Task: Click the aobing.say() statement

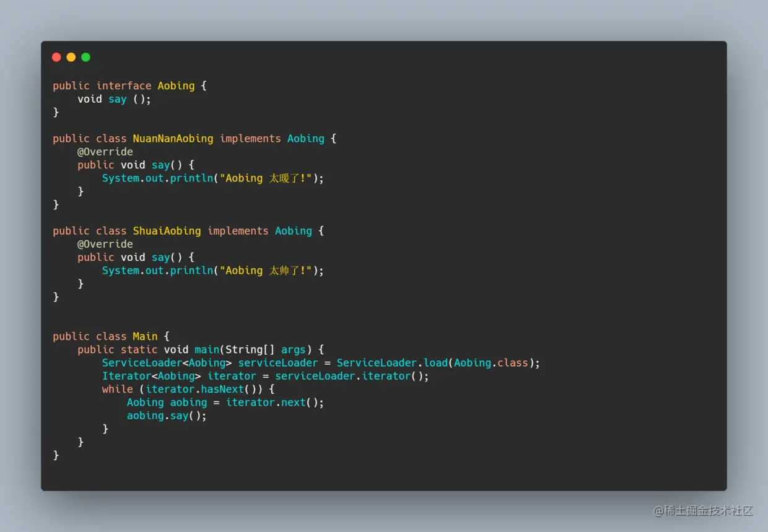Action: 167,416
